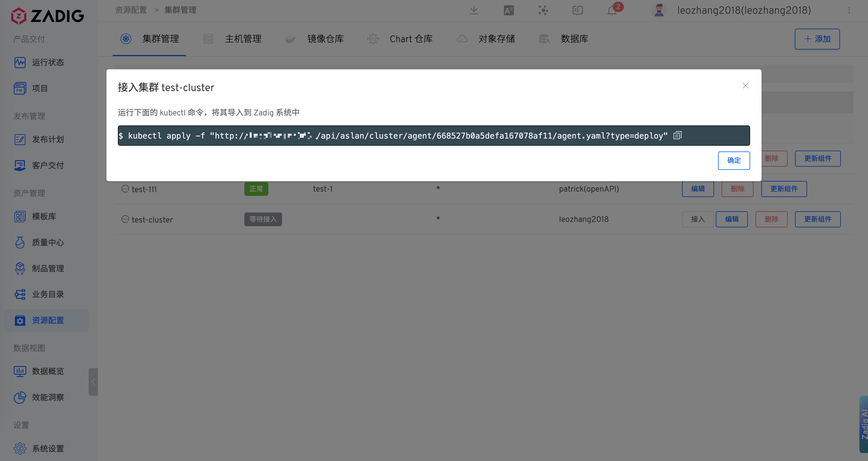
Task: Click the leozhang2018 user avatar
Action: pos(659,11)
